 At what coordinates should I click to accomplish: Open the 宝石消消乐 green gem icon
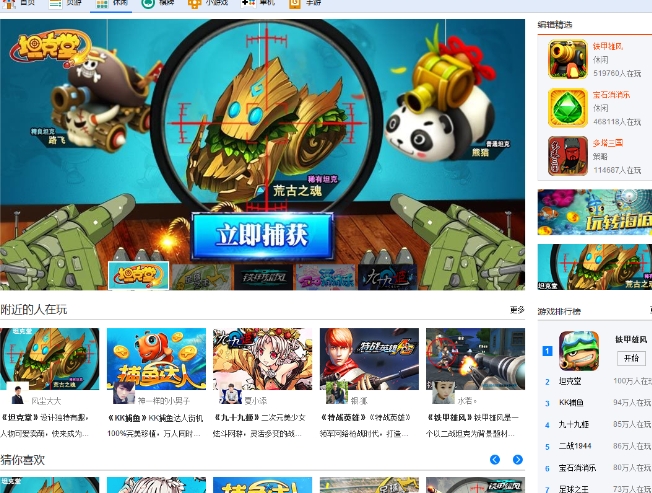tap(567, 107)
